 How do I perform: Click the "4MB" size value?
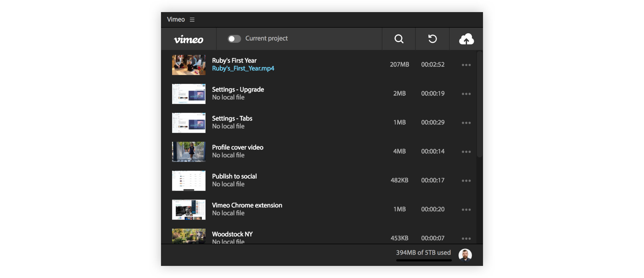pos(399,151)
